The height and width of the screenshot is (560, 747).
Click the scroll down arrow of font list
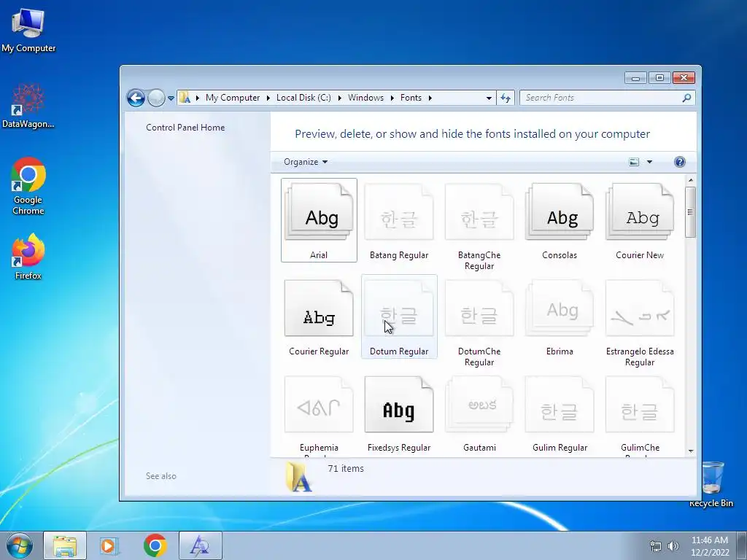[690, 451]
